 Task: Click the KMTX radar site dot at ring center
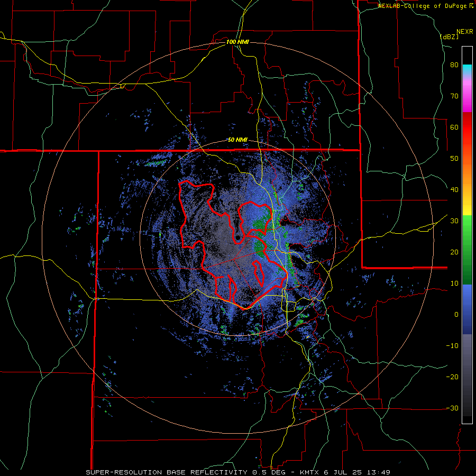coord(237,237)
